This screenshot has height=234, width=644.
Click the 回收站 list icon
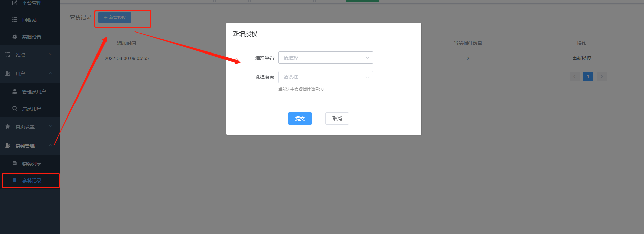[x=15, y=20]
